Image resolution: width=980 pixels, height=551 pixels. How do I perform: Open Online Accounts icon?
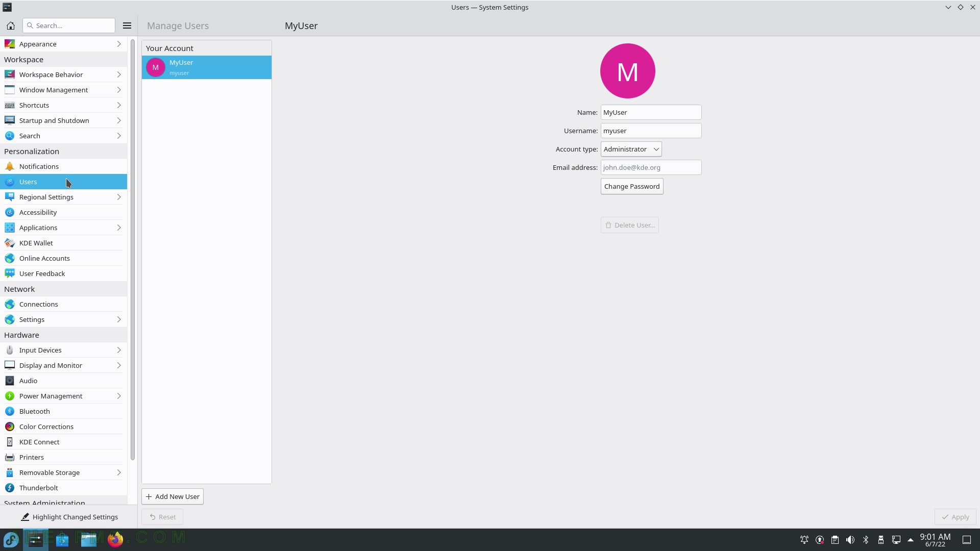click(x=10, y=258)
